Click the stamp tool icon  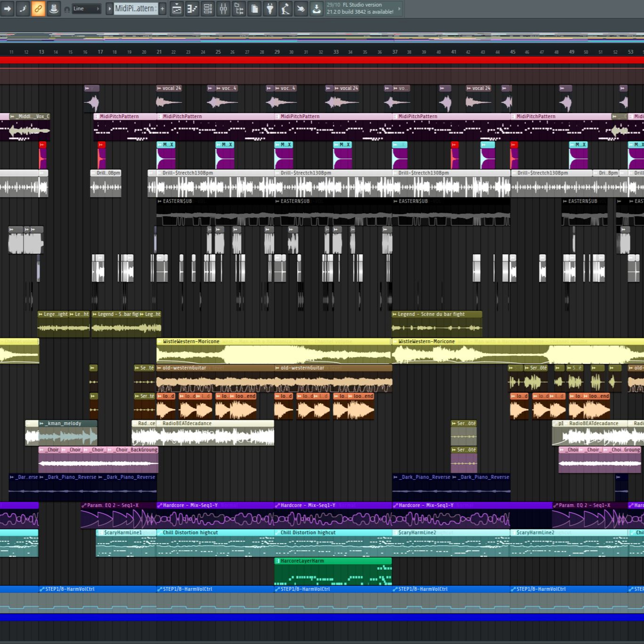point(53,9)
